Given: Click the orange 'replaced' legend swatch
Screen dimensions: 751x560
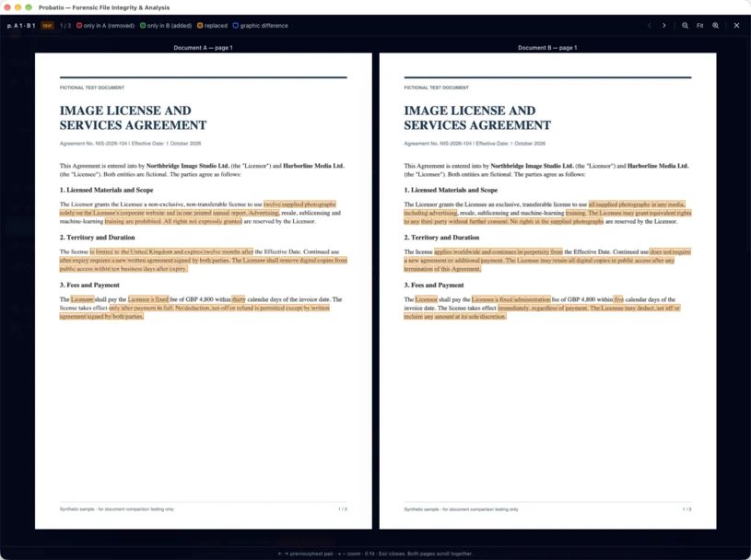Looking at the screenshot, I should point(200,26).
